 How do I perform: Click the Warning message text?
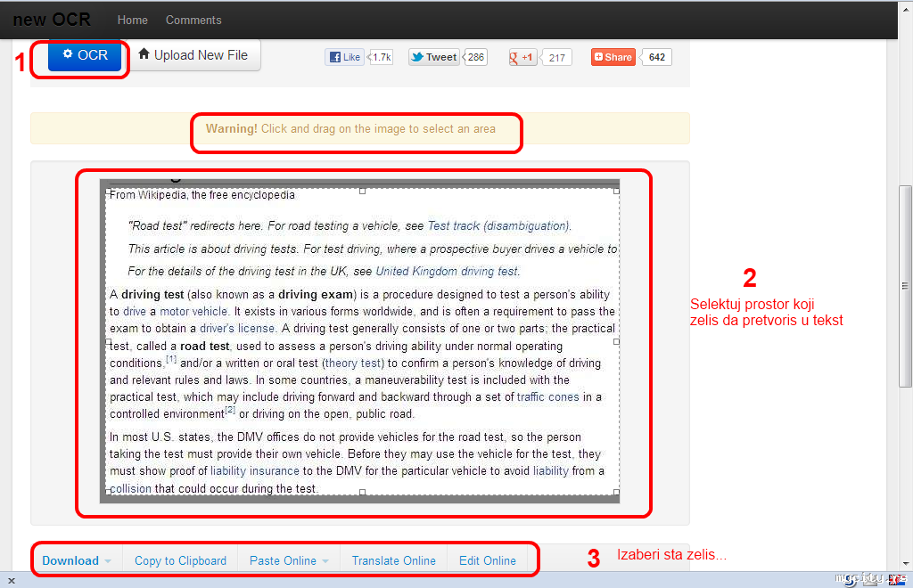tap(350, 128)
